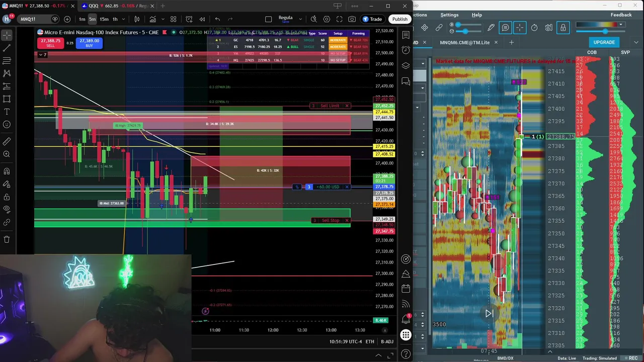The image size is (644, 362).
Task: Expand the timeframe dropdown arrow
Action: point(123,19)
